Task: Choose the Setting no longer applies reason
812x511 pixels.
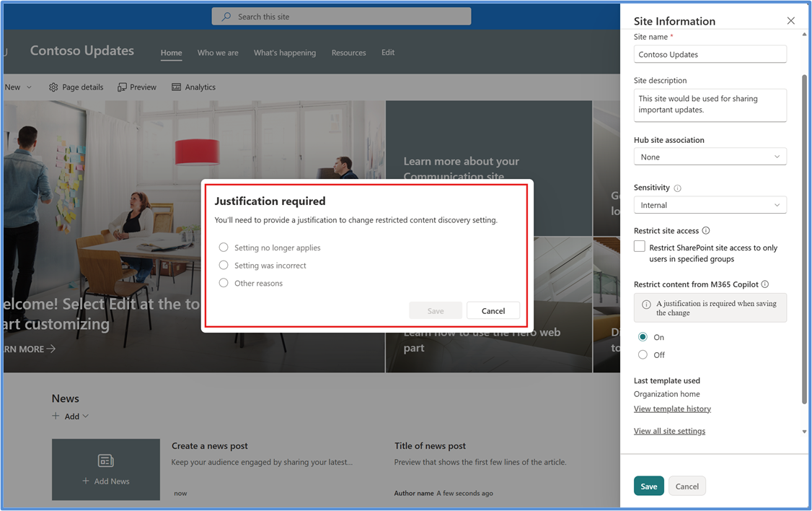Action: pos(224,247)
